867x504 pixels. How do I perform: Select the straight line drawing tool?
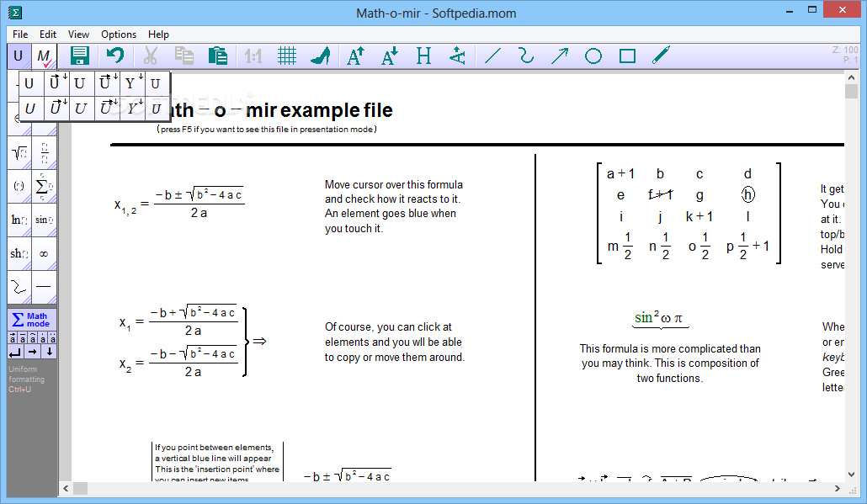tap(492, 56)
